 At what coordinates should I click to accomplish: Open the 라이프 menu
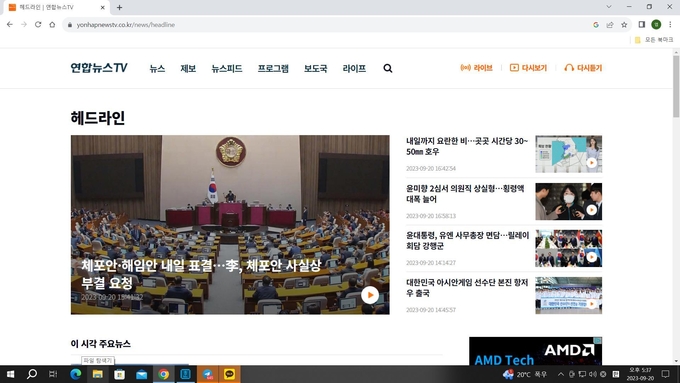point(354,69)
